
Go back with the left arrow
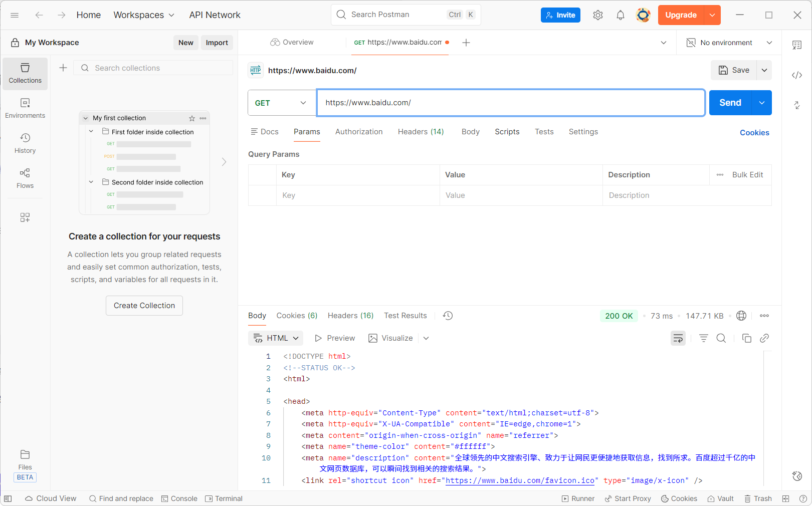point(39,15)
